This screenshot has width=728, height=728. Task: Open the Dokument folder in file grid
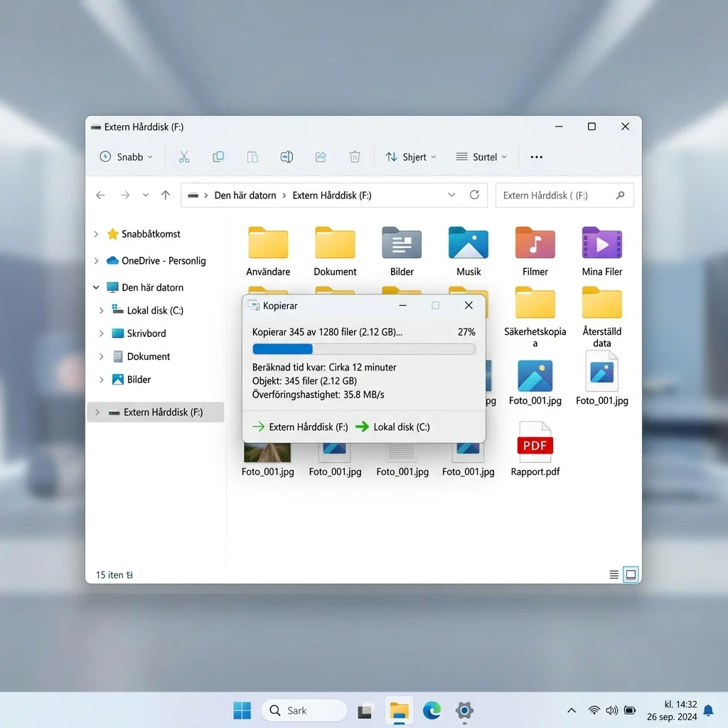coord(335,251)
